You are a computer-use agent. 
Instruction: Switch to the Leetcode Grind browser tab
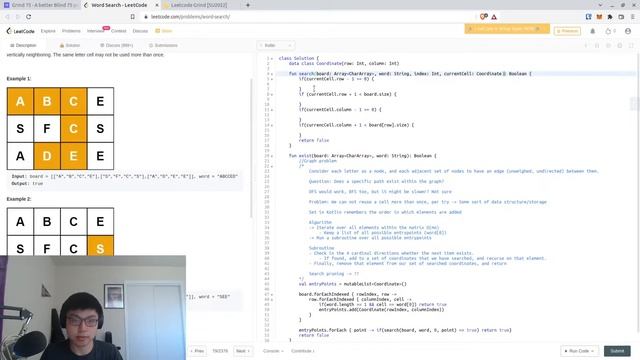[x=199, y=5]
